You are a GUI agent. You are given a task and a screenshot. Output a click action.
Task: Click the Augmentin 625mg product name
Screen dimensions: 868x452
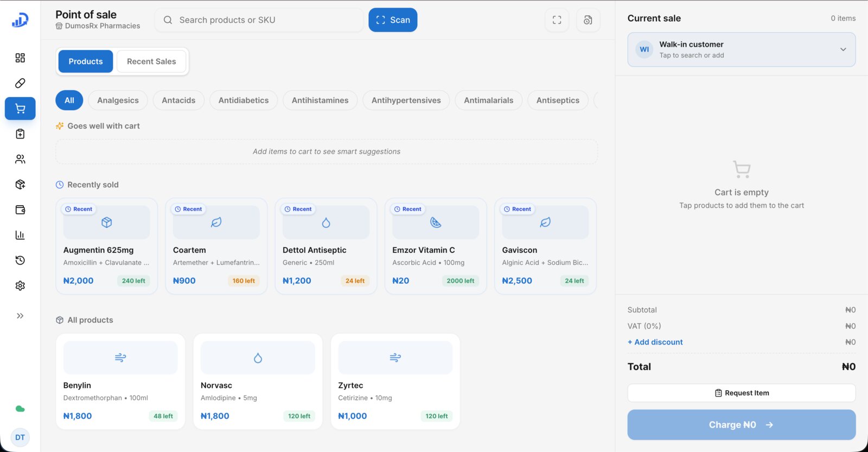[99, 250]
